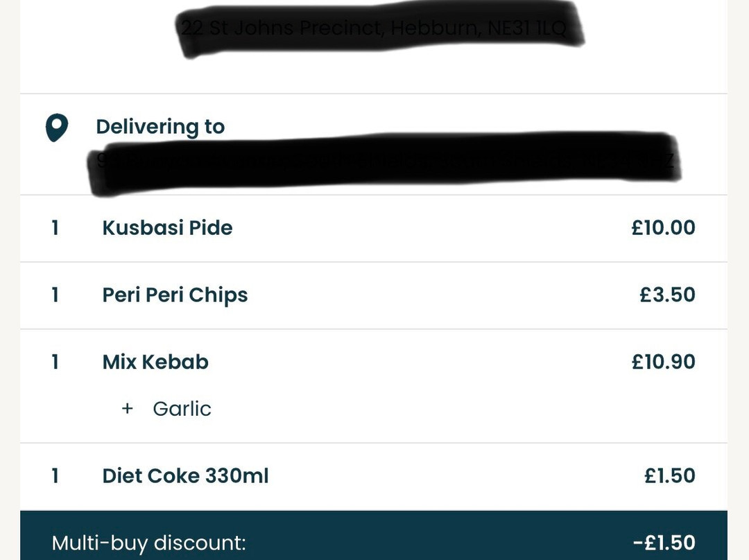Click the Garlic add-on text

pos(182,409)
